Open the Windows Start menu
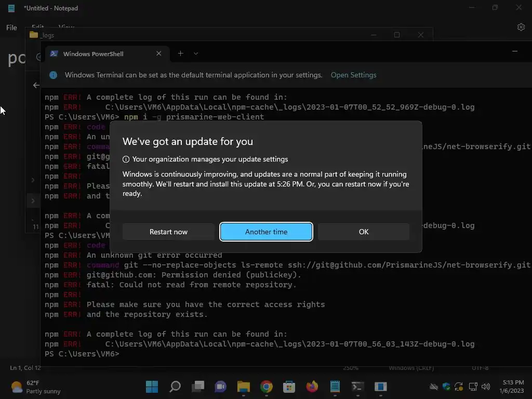This screenshot has width=532, height=399. click(152, 387)
